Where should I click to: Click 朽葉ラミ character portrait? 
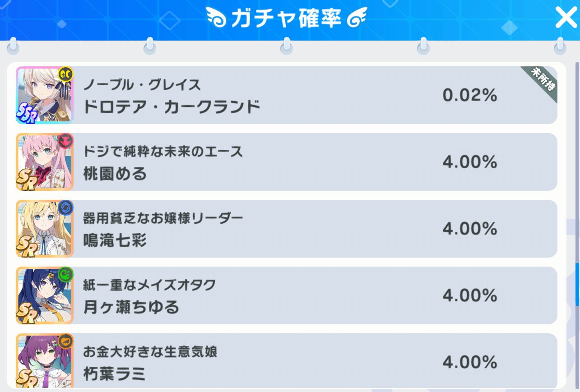click(45, 361)
